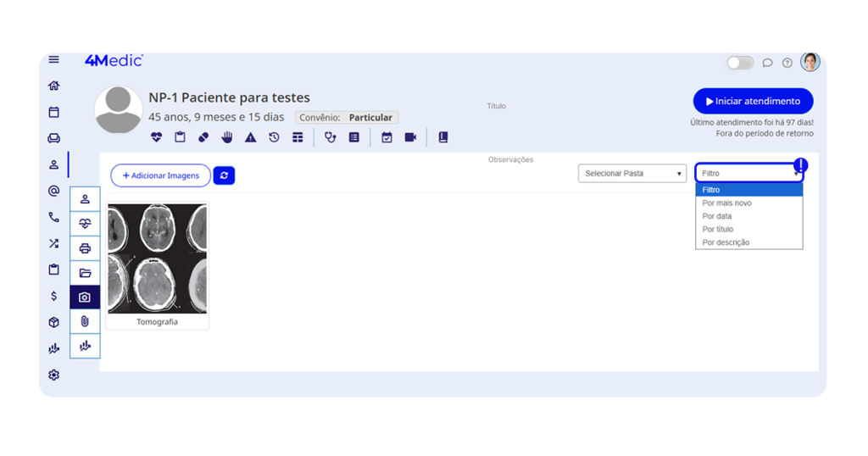Open the Tomografia image thumbnail
The width and height of the screenshot is (868, 456).
click(x=158, y=259)
